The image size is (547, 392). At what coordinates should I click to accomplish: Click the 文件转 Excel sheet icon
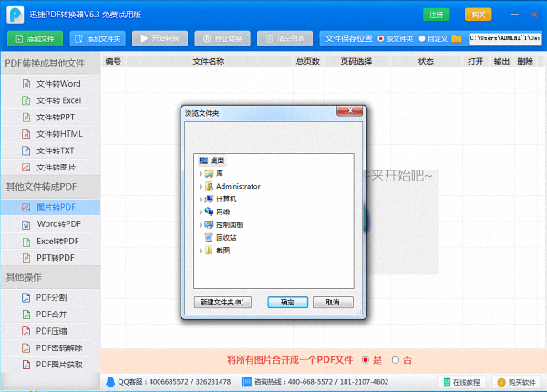pyautogui.click(x=26, y=100)
